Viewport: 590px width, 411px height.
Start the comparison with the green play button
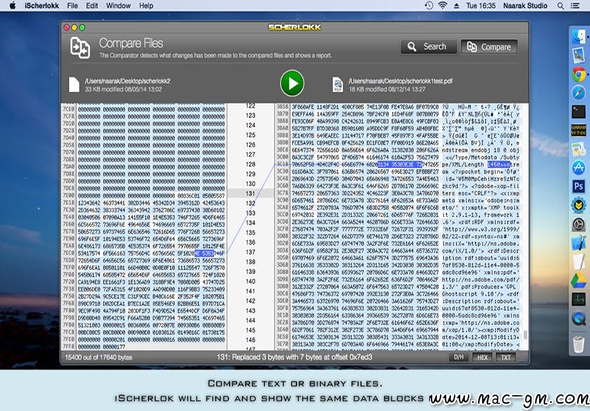[292, 83]
